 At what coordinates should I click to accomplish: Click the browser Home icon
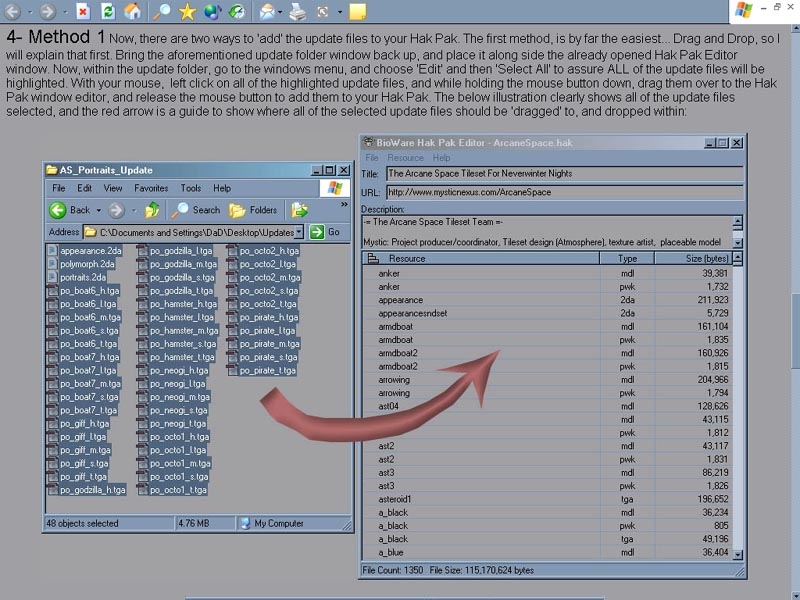click(x=133, y=12)
